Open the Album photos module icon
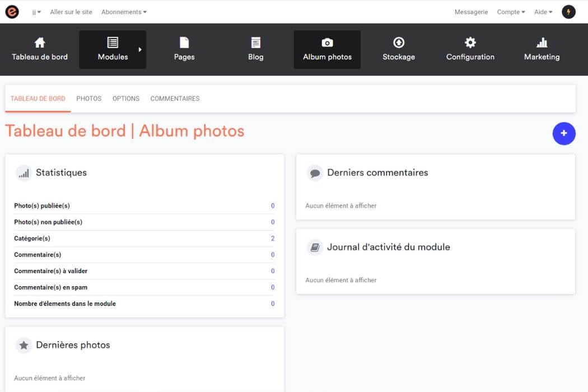This screenshot has height=392, width=588. pyautogui.click(x=326, y=42)
